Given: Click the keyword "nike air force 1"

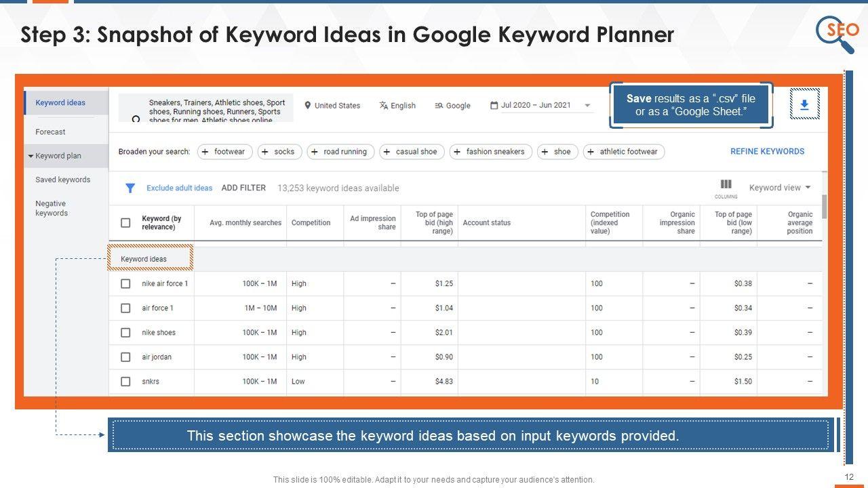Looking at the screenshot, I should coord(165,284).
